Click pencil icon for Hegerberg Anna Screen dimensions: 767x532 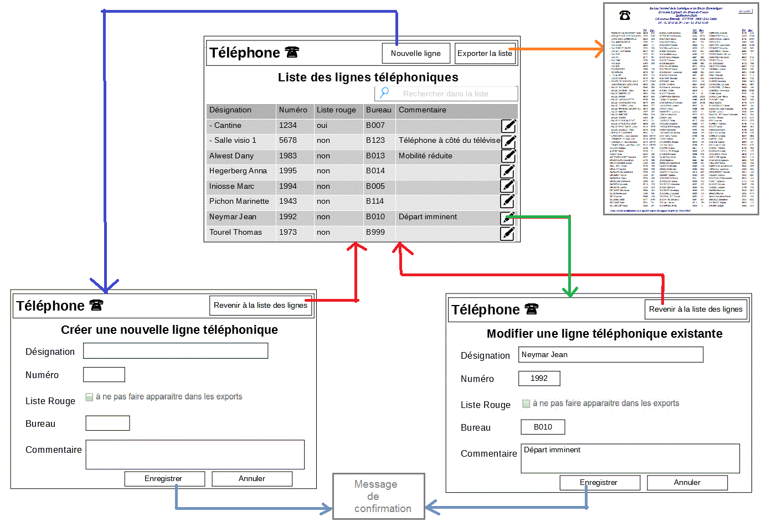(508, 171)
